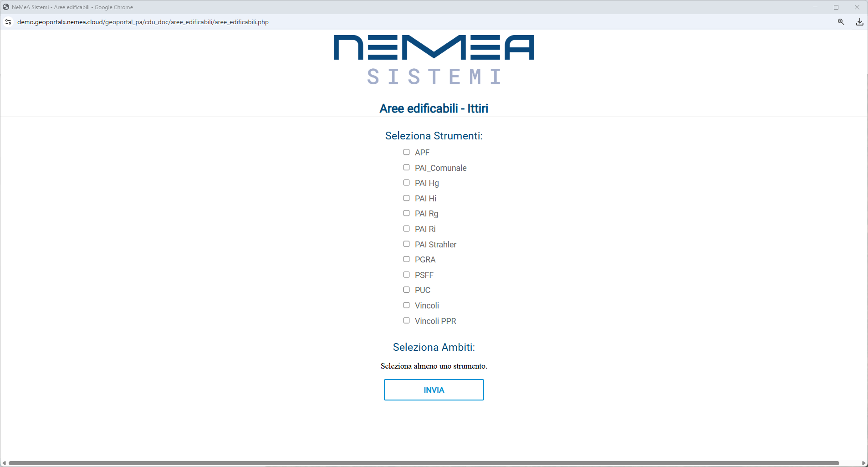Click the horizontal scrollbar track
Screen dimensions: 868x467
click(x=851, y=463)
